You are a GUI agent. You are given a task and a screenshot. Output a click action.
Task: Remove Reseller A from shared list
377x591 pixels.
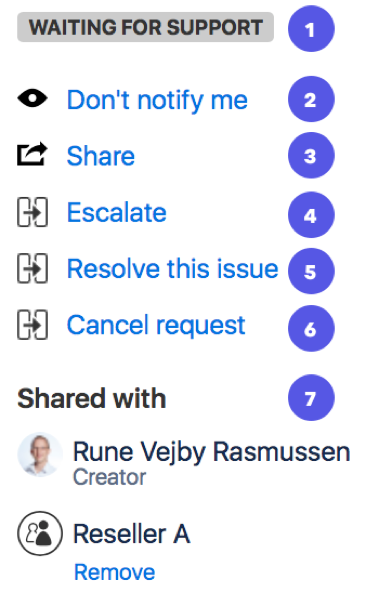(x=115, y=572)
